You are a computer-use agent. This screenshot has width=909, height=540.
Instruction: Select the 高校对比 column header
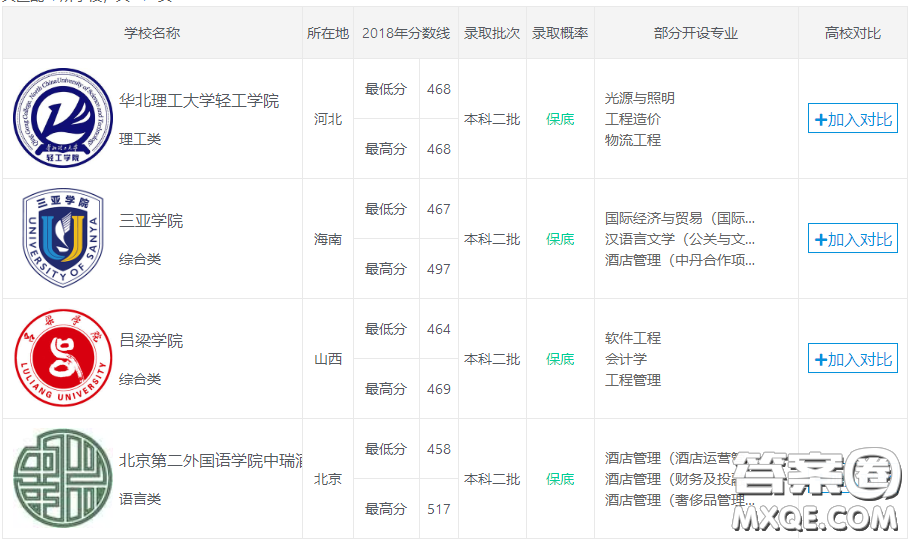pyautogui.click(x=853, y=33)
